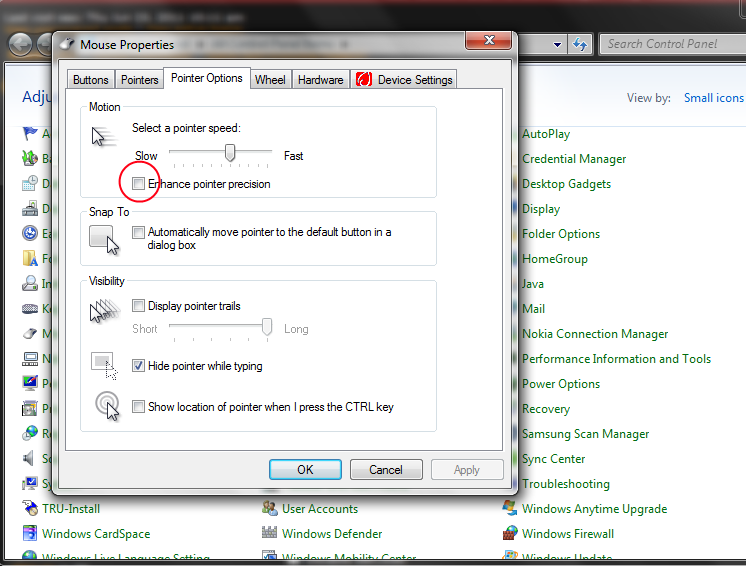Uncheck Hide pointer while typing
The image size is (746, 566).
click(x=139, y=366)
